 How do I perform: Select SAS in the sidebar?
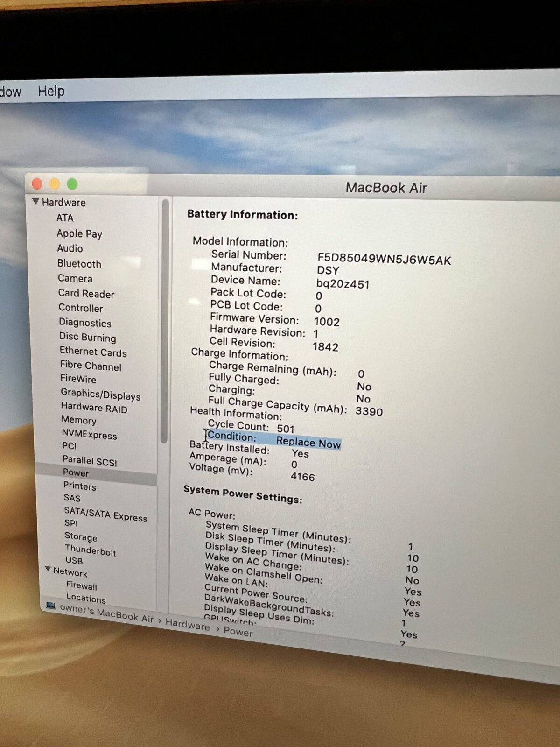72,498
